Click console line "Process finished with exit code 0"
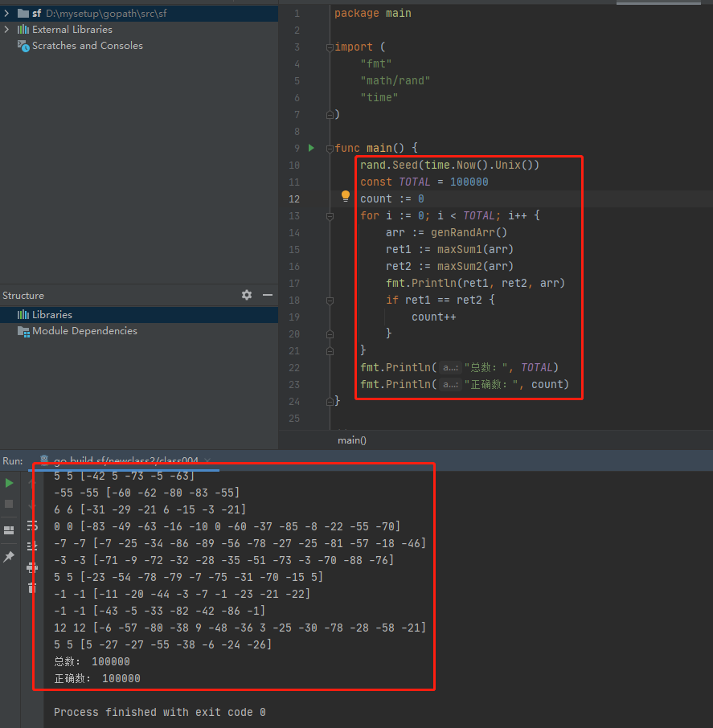This screenshot has width=713, height=728. point(160,712)
